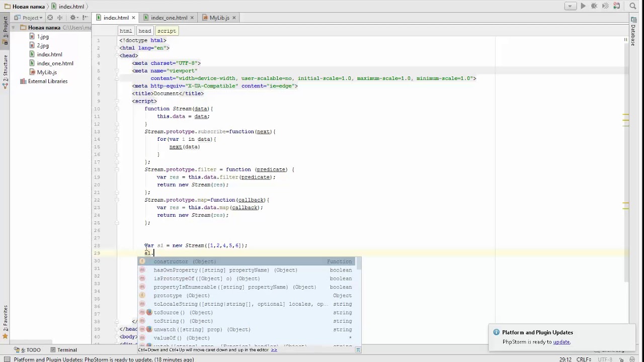Fold the meta viewport tag on line 5

117,71
